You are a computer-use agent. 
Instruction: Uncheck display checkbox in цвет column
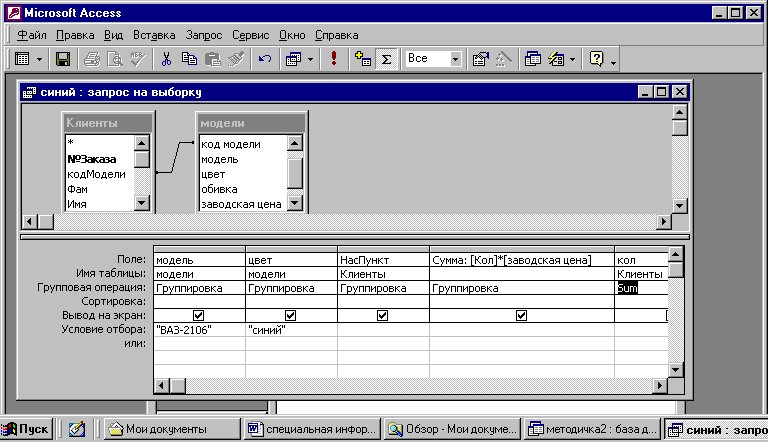290,316
